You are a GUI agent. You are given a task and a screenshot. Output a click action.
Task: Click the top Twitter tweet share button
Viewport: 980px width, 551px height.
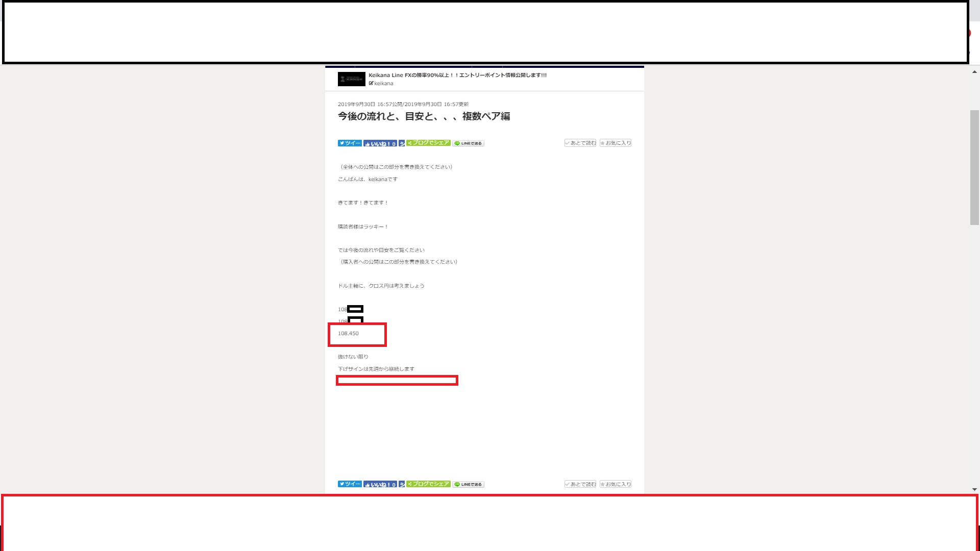point(350,143)
